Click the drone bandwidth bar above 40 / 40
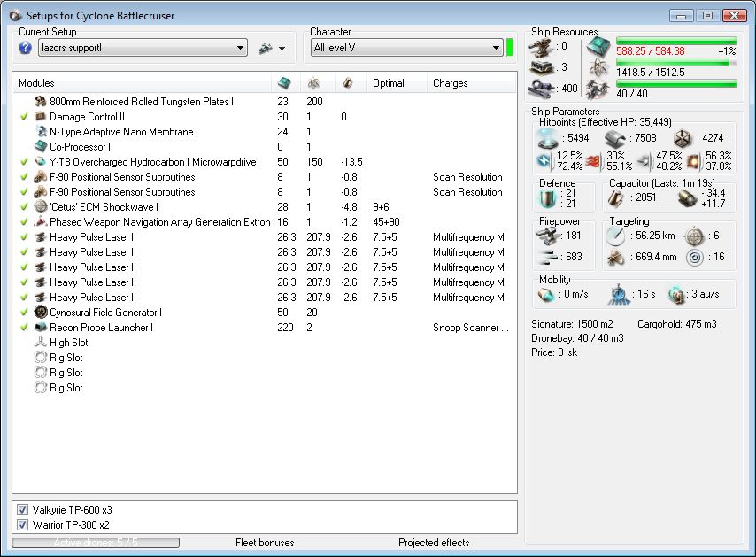This screenshot has width=756, height=557. (676, 83)
